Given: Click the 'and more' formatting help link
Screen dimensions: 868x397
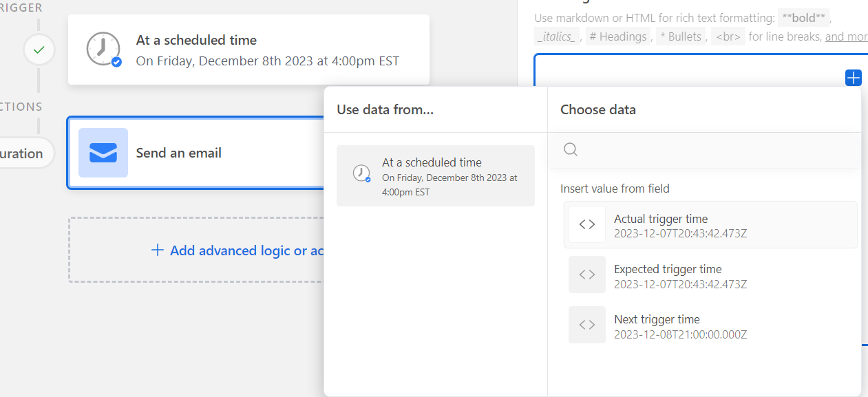Looking at the screenshot, I should click(x=847, y=36).
